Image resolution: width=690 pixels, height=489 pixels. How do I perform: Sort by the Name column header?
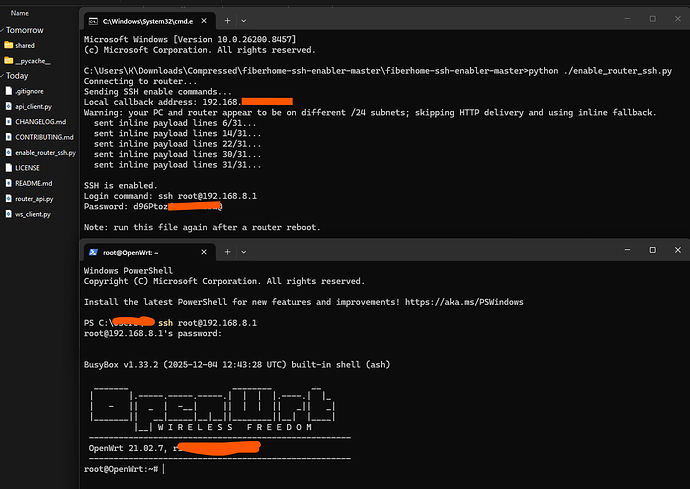click(19, 13)
